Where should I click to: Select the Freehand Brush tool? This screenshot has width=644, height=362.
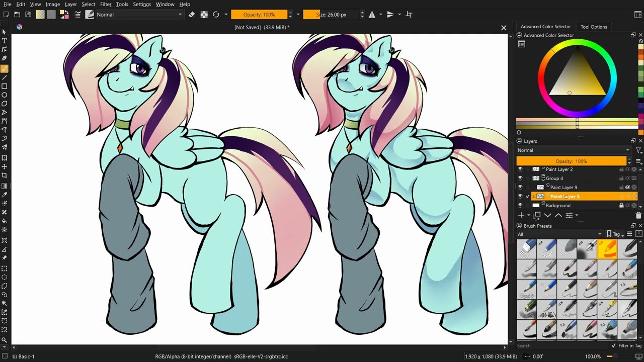click(5, 68)
